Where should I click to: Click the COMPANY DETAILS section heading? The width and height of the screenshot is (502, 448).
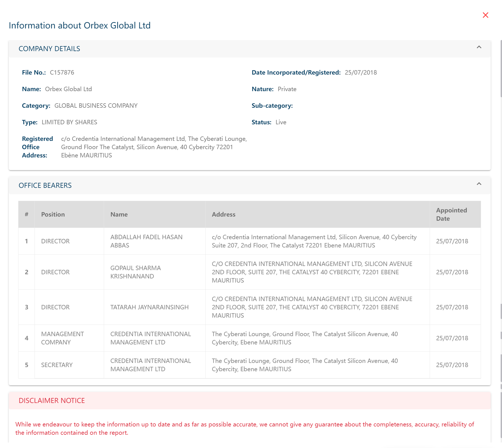coord(49,49)
